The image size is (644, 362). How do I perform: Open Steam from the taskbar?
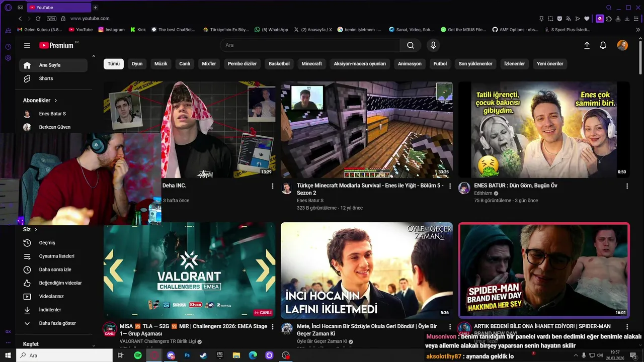point(203,355)
